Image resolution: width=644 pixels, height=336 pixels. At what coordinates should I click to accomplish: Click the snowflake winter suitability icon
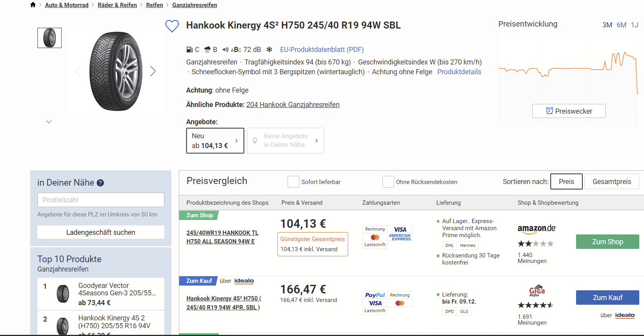(269, 50)
